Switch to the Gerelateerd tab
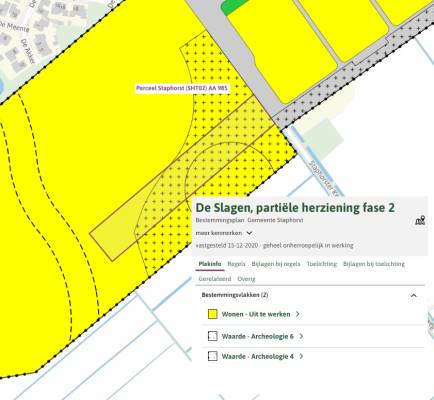This screenshot has height=400, width=434. (215, 279)
